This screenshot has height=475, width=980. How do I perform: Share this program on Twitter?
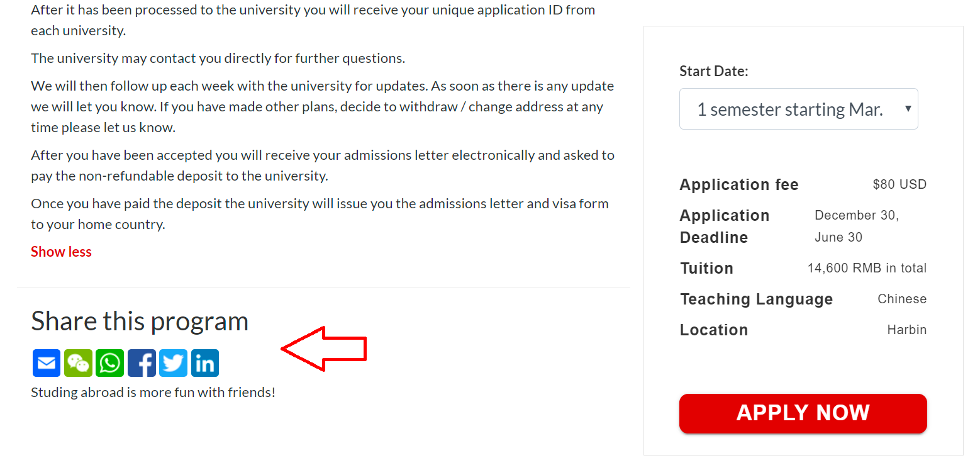pyautogui.click(x=173, y=363)
